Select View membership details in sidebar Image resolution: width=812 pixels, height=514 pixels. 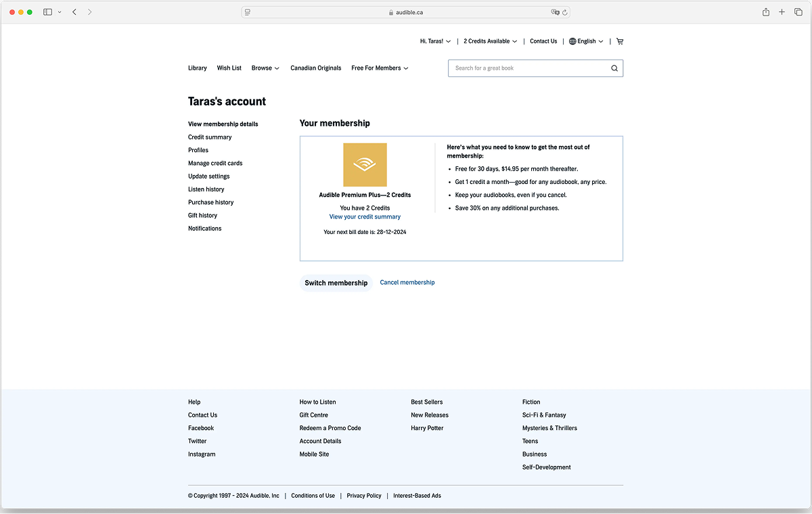[x=223, y=124]
